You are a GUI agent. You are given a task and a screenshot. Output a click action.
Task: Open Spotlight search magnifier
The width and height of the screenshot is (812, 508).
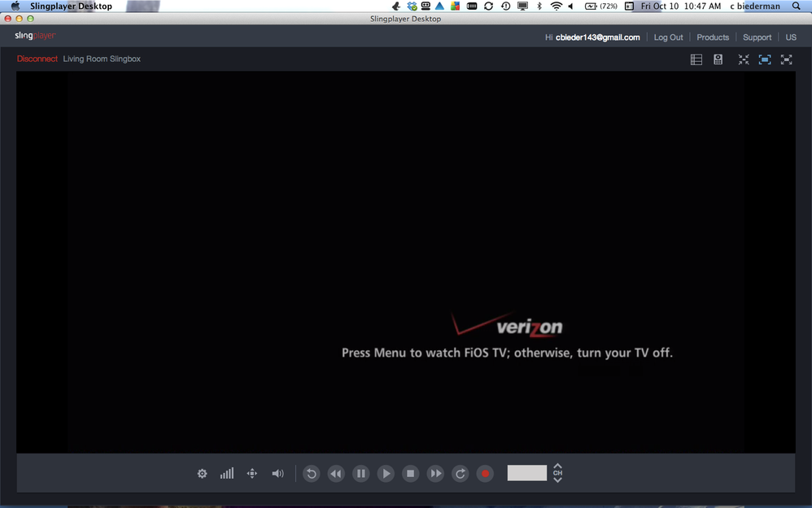pyautogui.click(x=797, y=6)
